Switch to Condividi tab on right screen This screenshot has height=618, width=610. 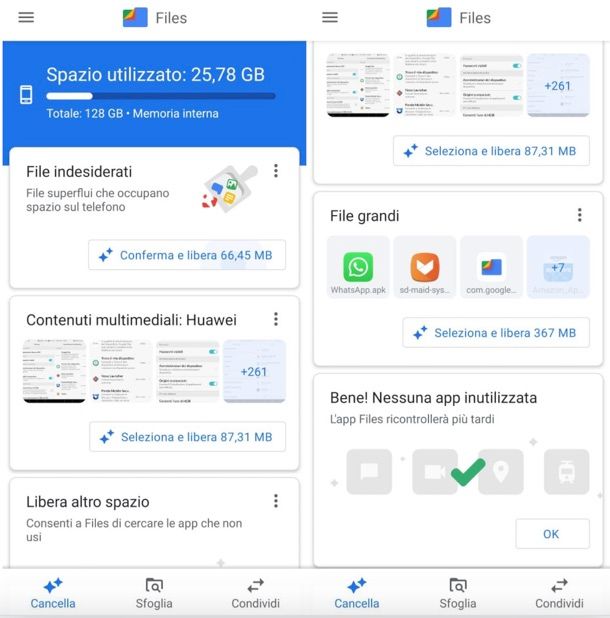pos(559,593)
